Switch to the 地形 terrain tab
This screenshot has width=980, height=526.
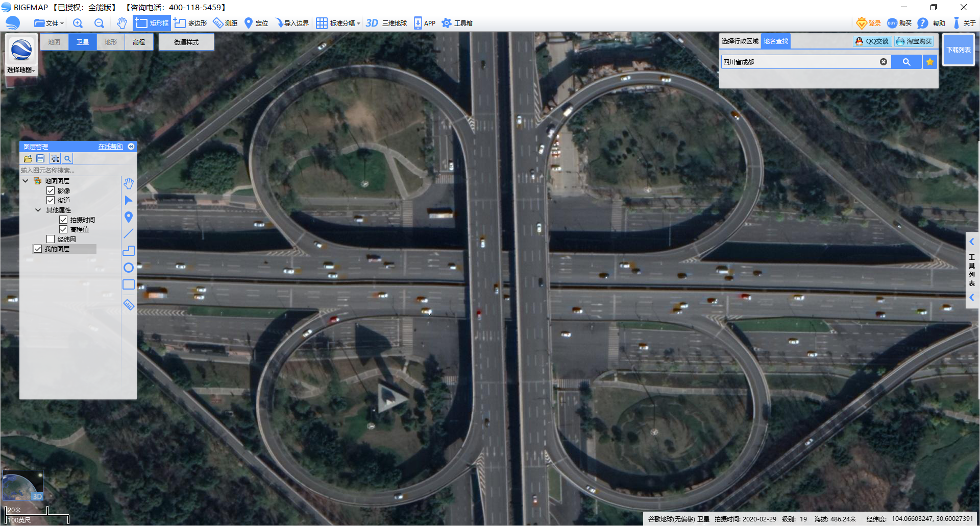coord(111,42)
